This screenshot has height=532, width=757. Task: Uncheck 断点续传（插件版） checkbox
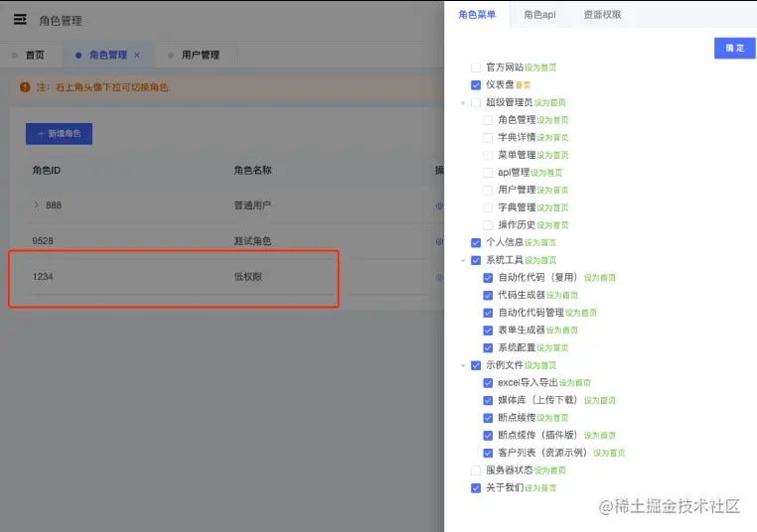pos(488,436)
